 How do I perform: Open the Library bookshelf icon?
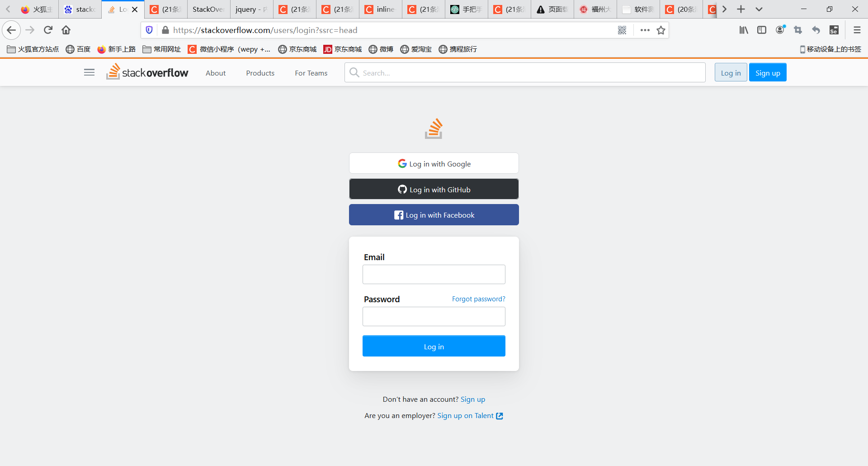point(744,30)
